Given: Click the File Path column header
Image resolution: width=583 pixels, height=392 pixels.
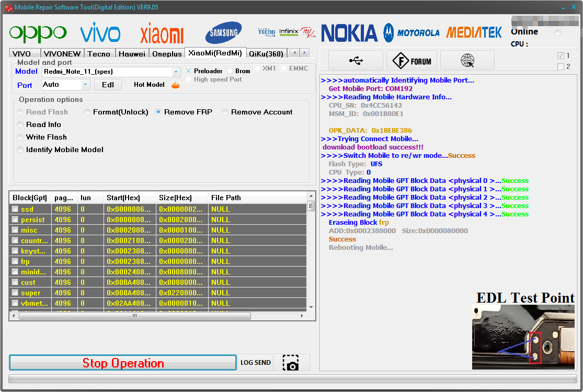Looking at the screenshot, I should 257,198.
